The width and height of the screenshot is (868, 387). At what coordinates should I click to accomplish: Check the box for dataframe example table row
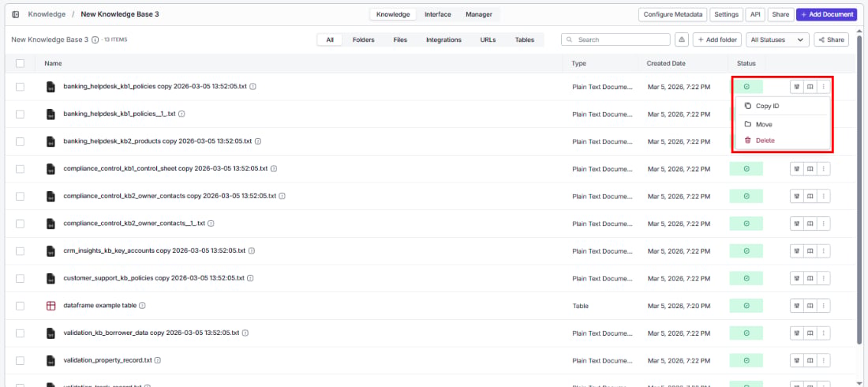pyautogui.click(x=21, y=306)
